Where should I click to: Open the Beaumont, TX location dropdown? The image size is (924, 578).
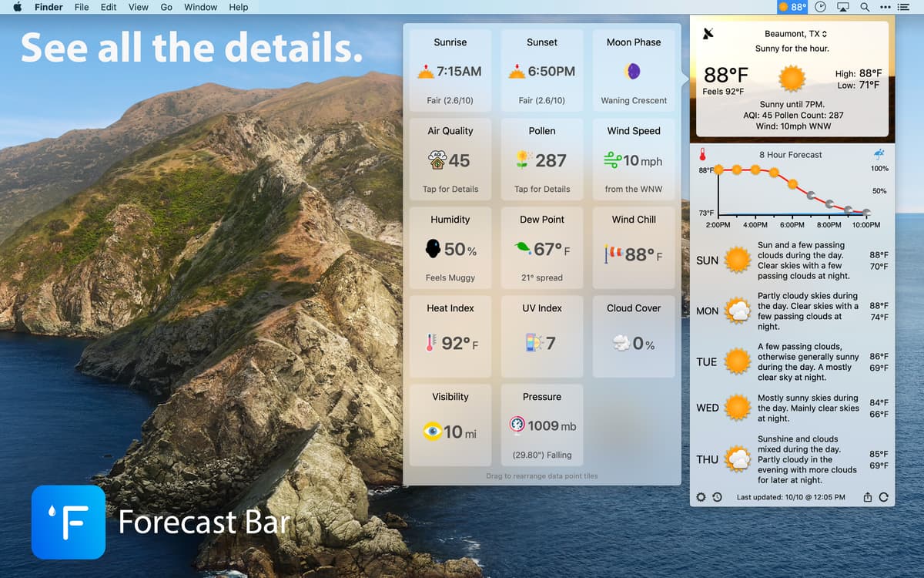click(x=795, y=34)
